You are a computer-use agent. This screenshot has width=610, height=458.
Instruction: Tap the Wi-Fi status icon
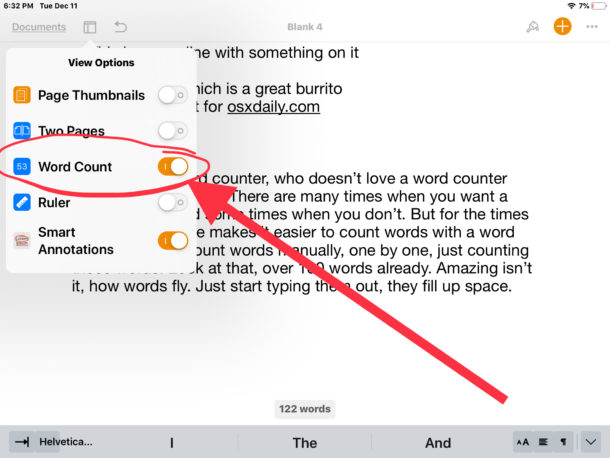click(571, 6)
